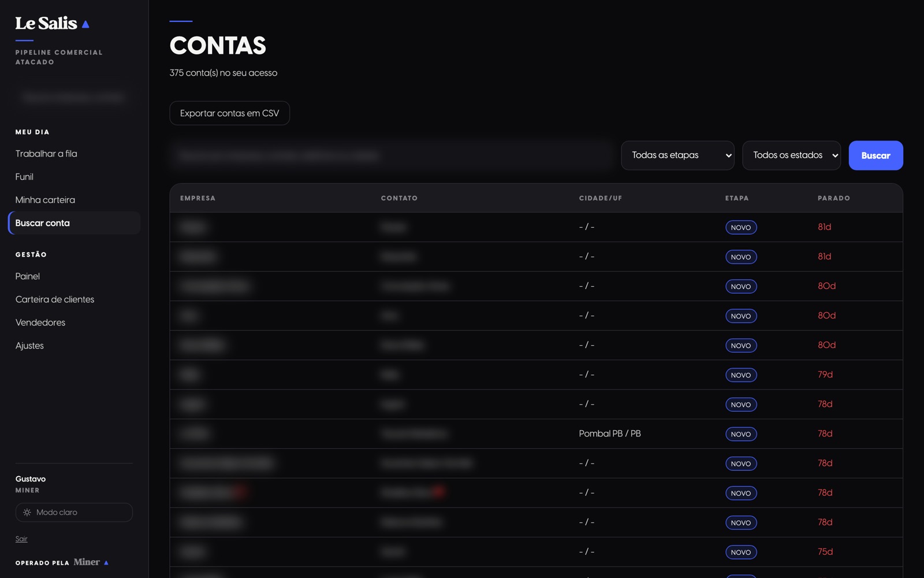Click the 75d parado value
This screenshot has width=924, height=578.
[x=825, y=552]
